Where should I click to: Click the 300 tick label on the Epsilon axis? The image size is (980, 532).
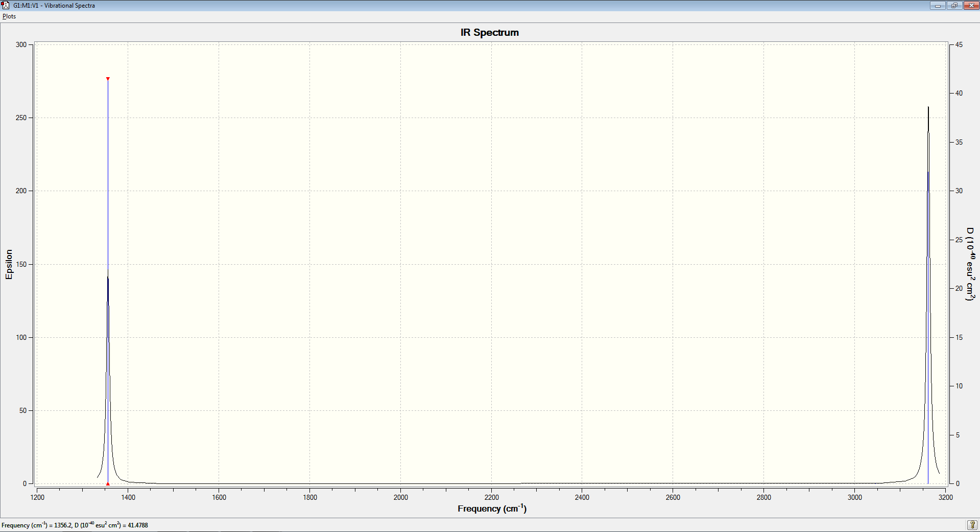[x=21, y=44]
